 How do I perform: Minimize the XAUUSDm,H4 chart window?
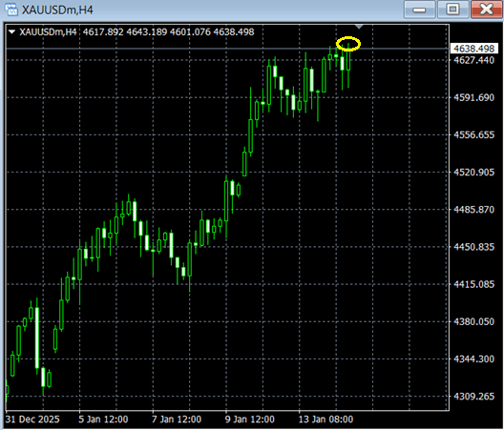pos(419,10)
